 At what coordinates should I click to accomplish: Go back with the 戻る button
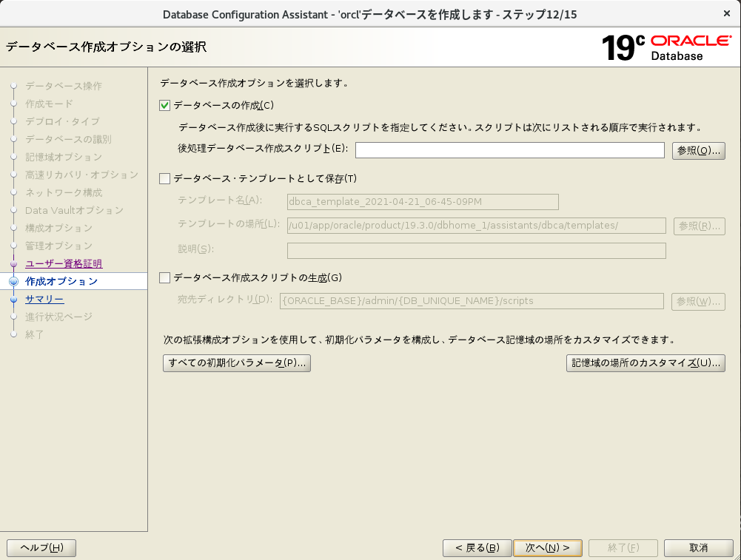pyautogui.click(x=477, y=548)
